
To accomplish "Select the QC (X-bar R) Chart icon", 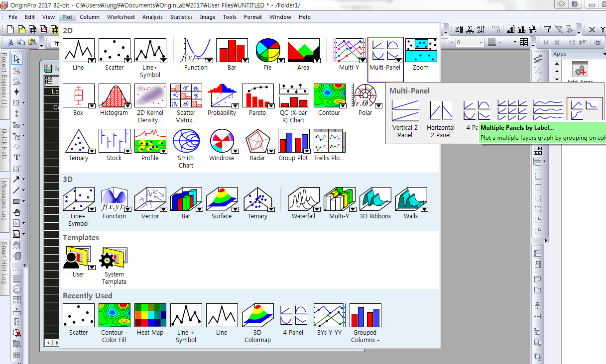I will coord(293,95).
